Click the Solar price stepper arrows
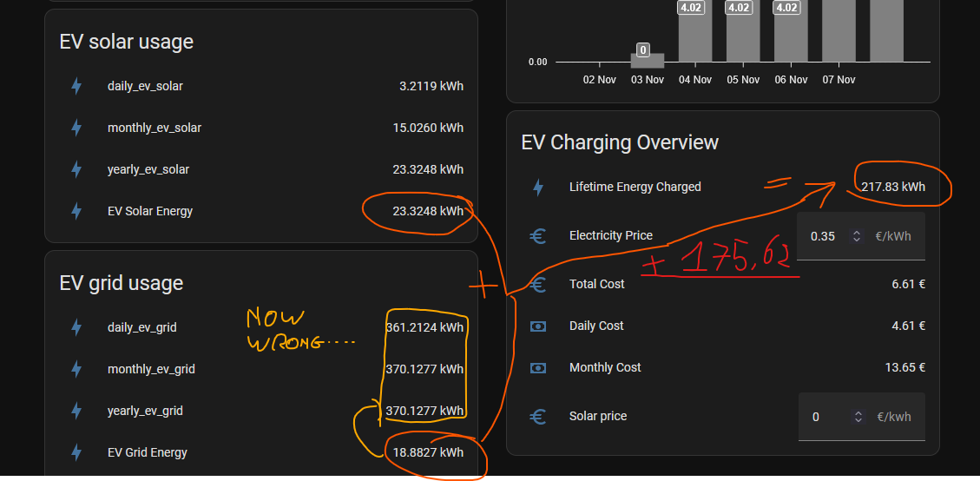 tap(858, 417)
